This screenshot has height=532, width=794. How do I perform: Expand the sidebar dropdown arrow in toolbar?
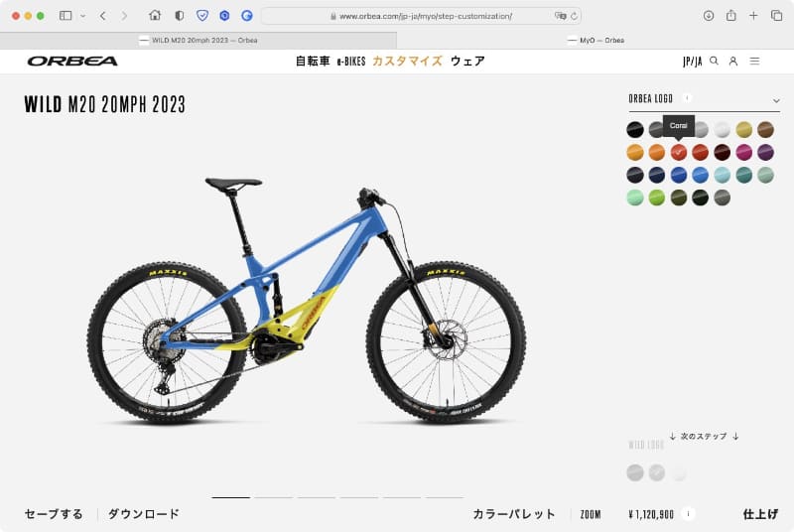coord(83,16)
